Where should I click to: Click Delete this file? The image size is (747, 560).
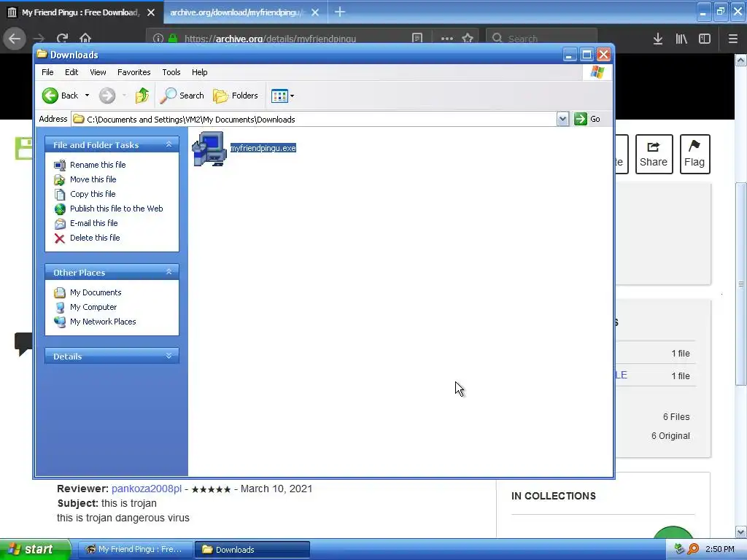(x=95, y=238)
